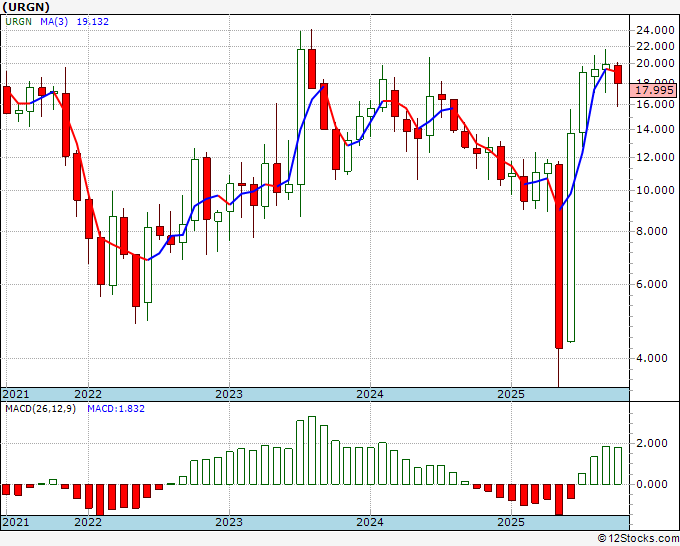Click the 14.000 price axis label
The height and width of the screenshot is (546, 680).
click(x=655, y=129)
